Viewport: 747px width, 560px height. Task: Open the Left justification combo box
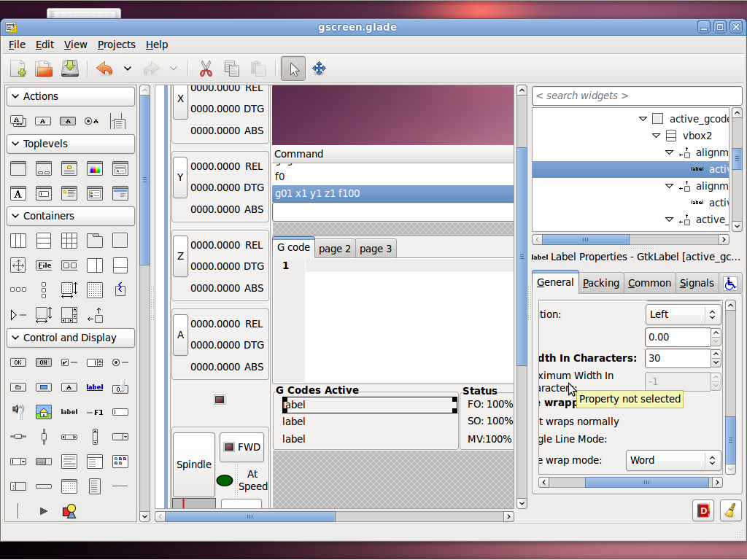tap(683, 314)
